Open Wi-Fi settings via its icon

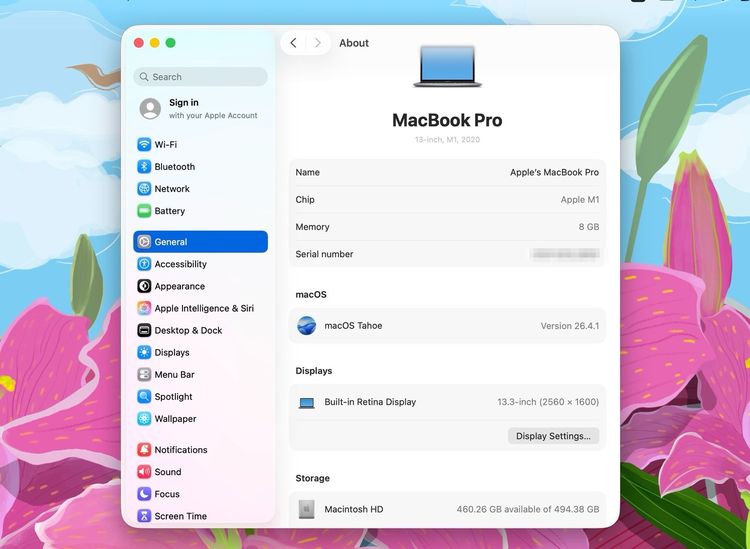point(144,144)
